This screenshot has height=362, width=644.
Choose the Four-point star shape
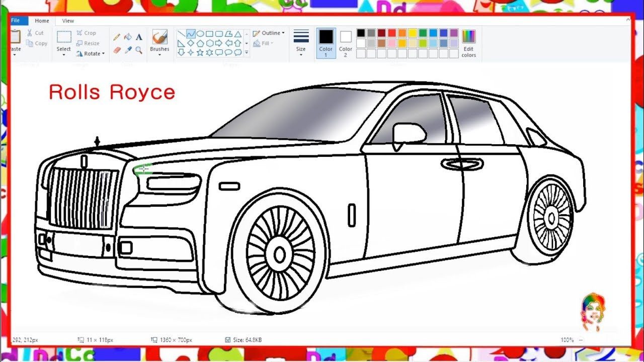pyautogui.click(x=191, y=52)
